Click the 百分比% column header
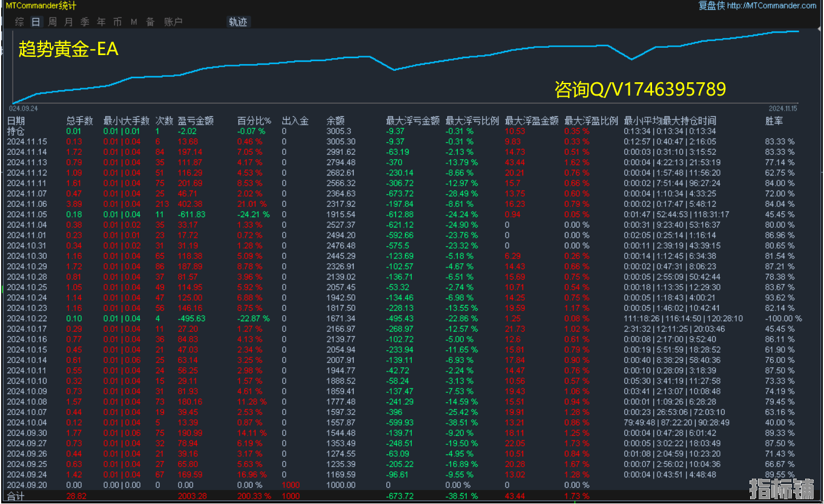824x504 pixels. point(254,121)
